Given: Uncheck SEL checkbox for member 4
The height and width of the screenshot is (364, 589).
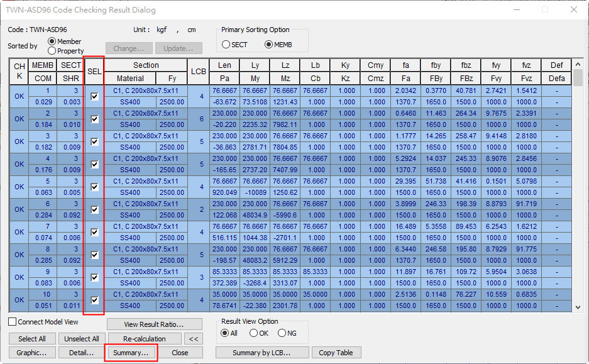Looking at the screenshot, I should pos(95,165).
